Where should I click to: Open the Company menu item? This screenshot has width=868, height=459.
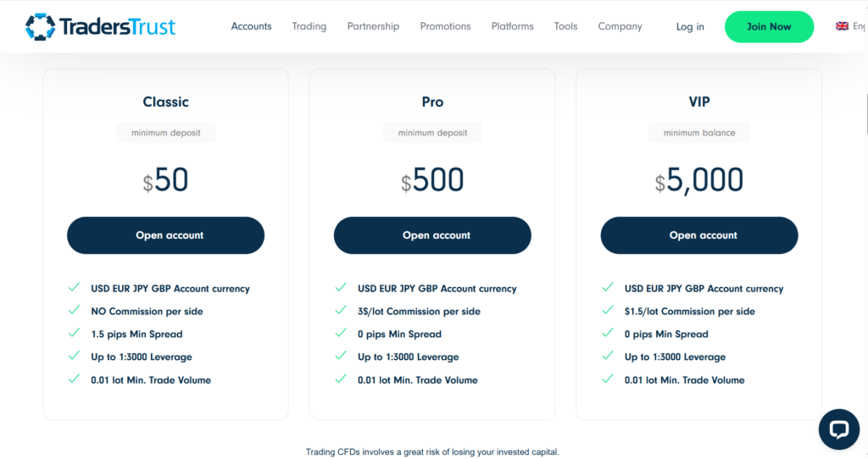point(620,26)
